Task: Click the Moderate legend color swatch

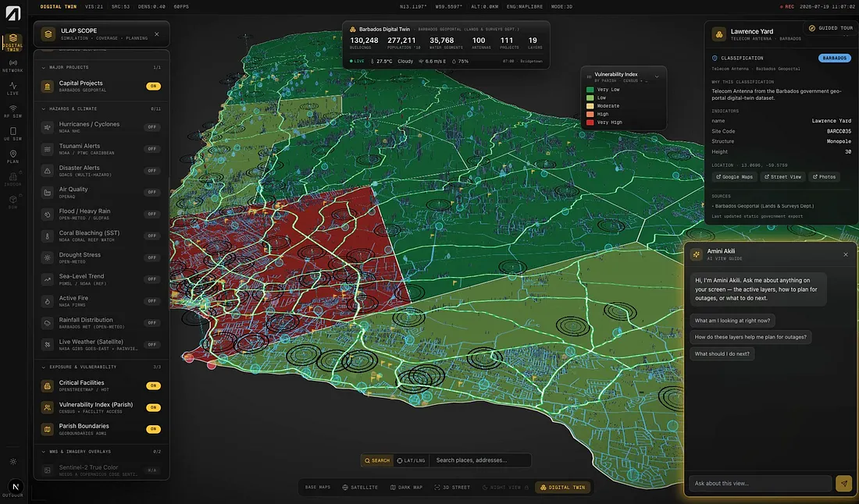Action: point(590,106)
